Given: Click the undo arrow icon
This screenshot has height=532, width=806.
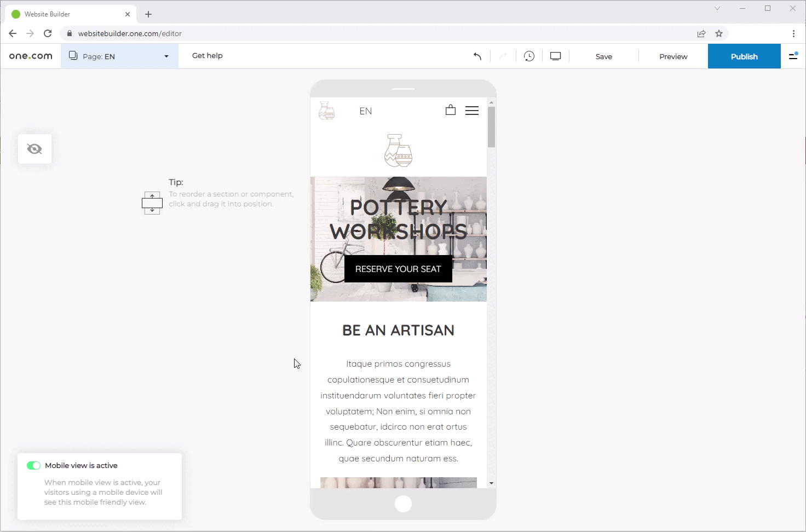Looking at the screenshot, I should click(x=477, y=56).
